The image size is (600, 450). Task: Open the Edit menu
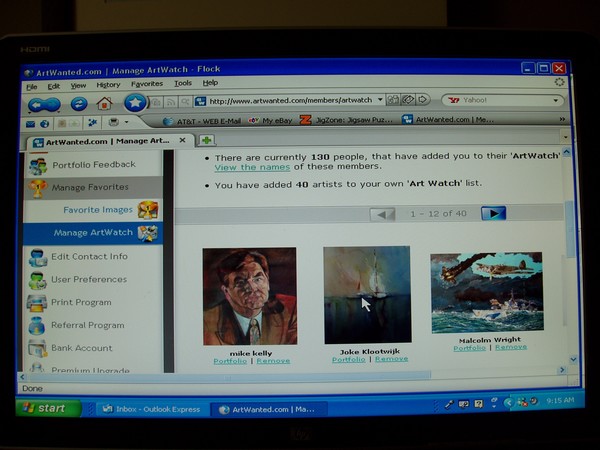pyautogui.click(x=54, y=86)
